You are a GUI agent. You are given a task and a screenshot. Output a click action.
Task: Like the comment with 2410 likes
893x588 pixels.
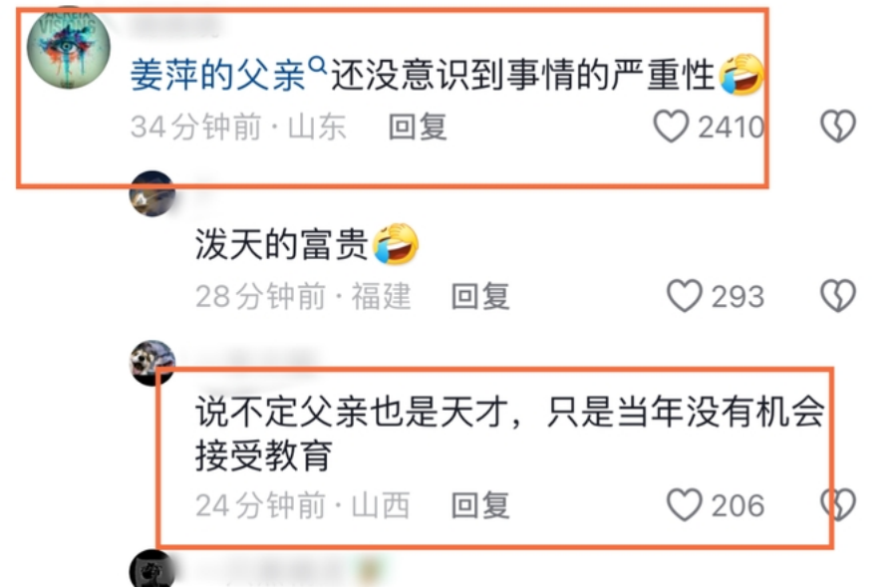pyautogui.click(x=671, y=126)
